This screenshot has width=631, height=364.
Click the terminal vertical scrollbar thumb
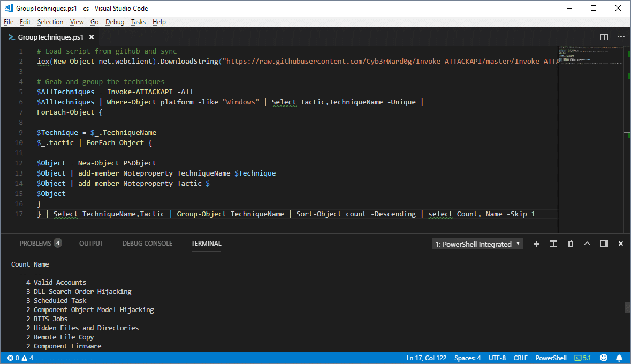(627, 307)
